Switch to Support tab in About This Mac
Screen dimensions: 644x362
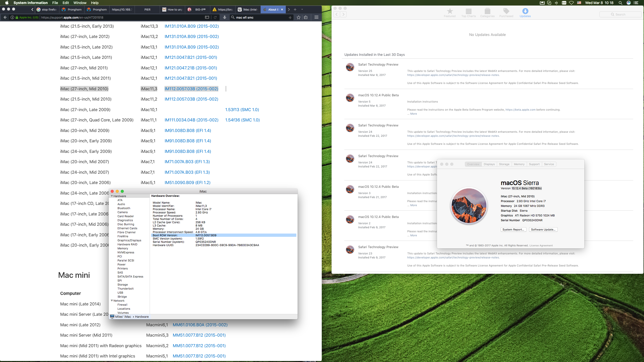pyautogui.click(x=534, y=164)
